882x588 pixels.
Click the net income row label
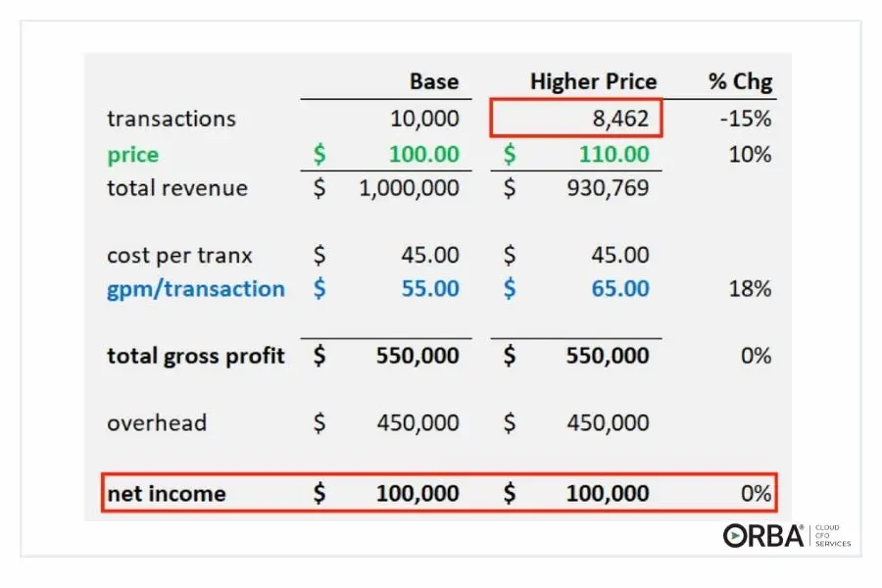[166, 494]
